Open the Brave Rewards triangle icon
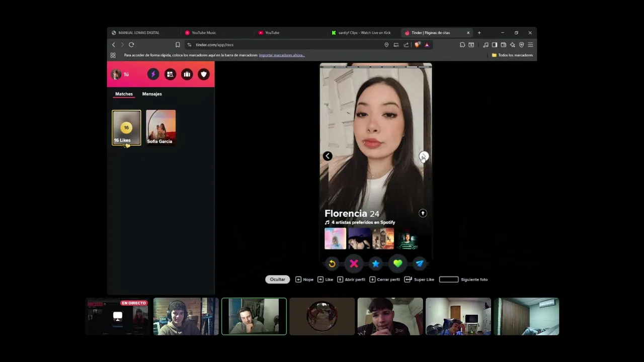The height and width of the screenshot is (362, 644). pos(427,45)
